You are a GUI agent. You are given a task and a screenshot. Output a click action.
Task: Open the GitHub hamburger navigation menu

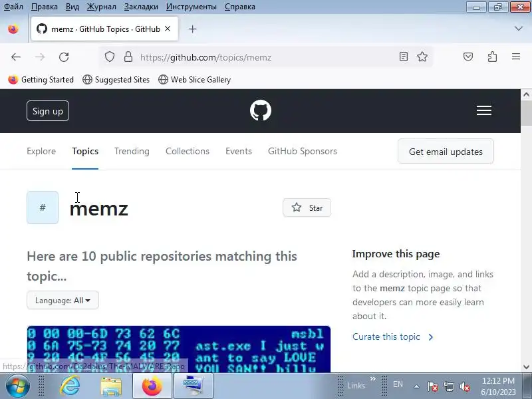pos(484,110)
